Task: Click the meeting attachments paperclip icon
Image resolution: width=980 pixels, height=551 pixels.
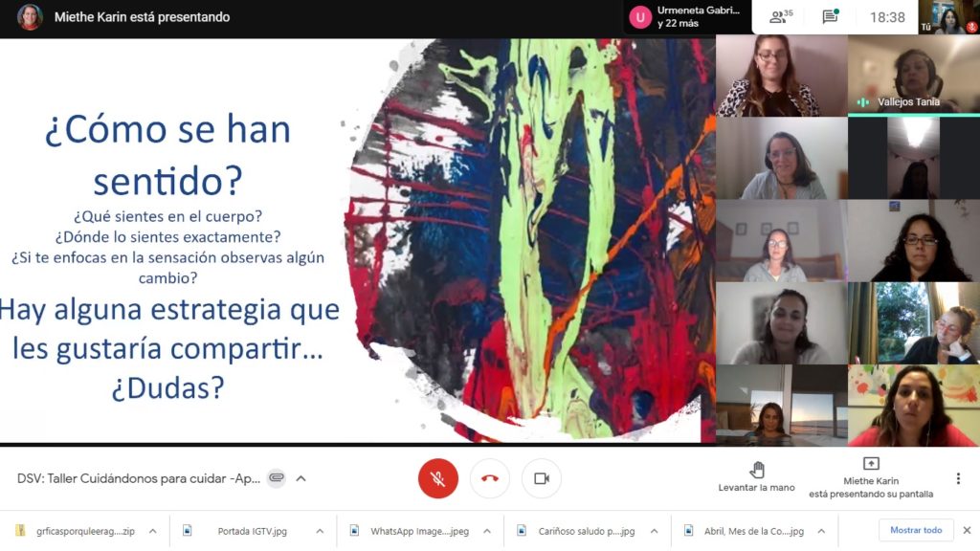Action: click(x=276, y=478)
